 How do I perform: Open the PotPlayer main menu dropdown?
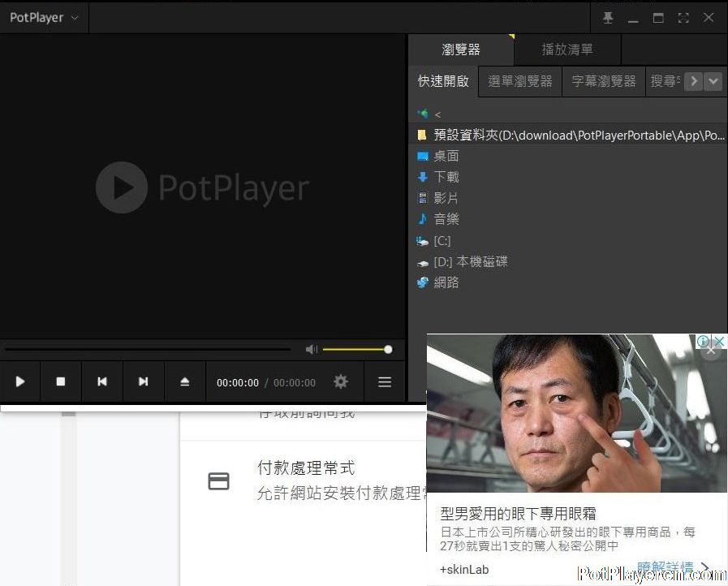44,18
